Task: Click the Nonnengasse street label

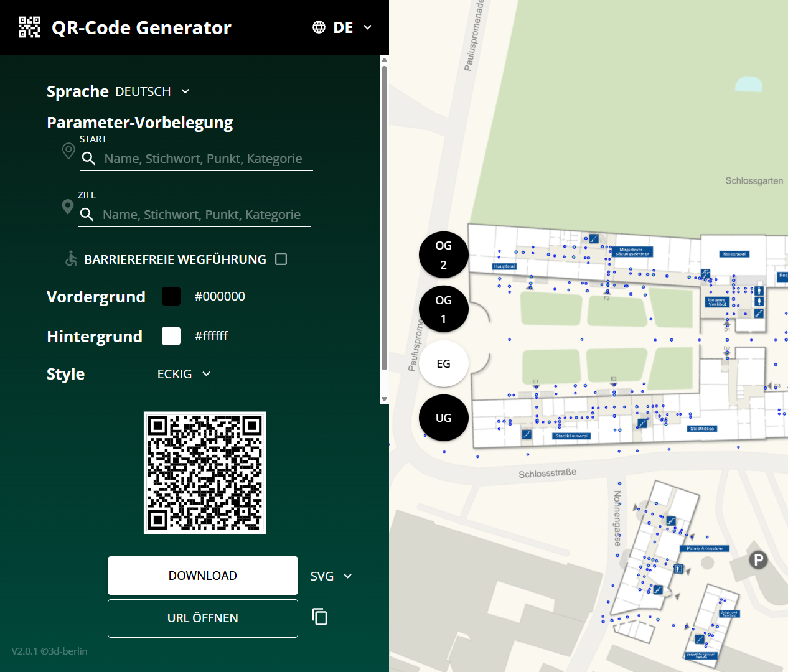Action: [x=617, y=518]
